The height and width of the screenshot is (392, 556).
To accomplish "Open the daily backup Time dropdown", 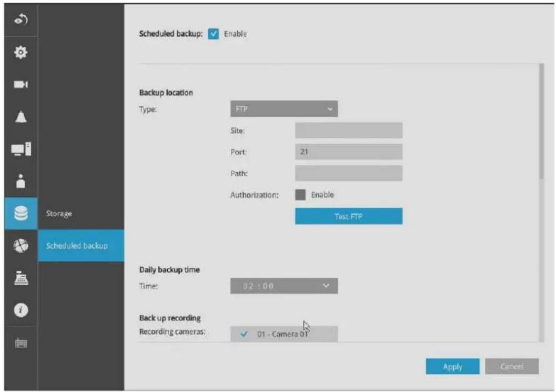I will point(284,286).
